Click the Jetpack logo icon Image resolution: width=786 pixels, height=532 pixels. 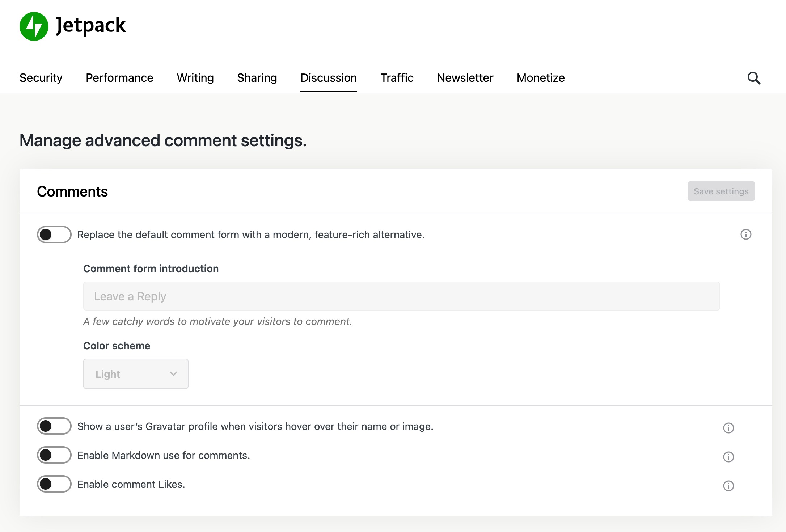[x=34, y=26]
